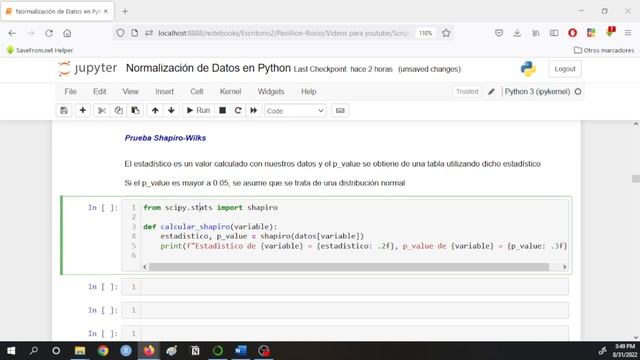Click the localhost address bar

click(284, 33)
